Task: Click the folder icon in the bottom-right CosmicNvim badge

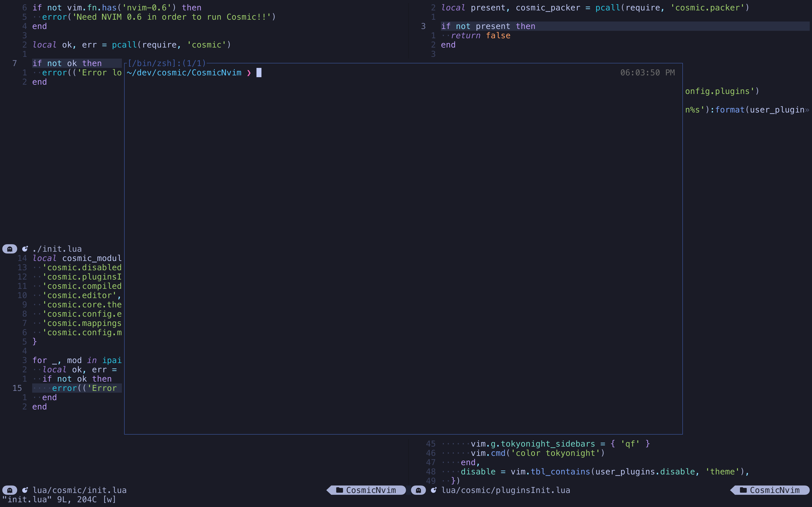Action: [x=744, y=490]
